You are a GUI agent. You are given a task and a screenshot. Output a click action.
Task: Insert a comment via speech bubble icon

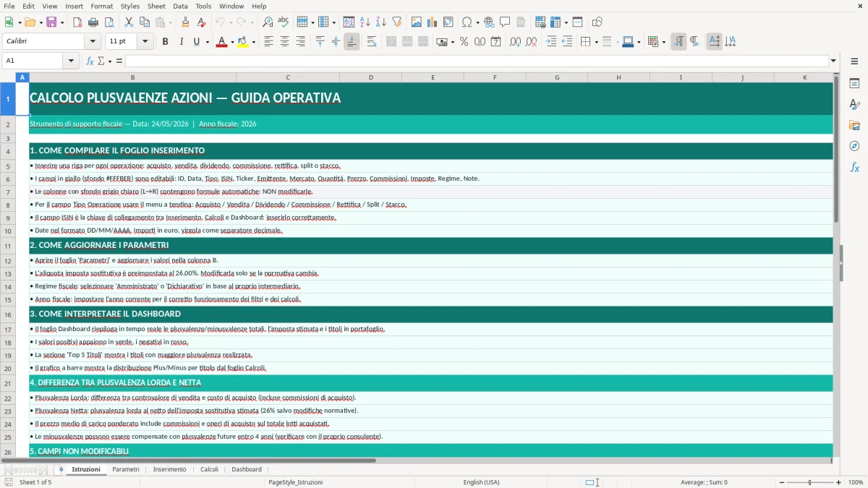[505, 22]
